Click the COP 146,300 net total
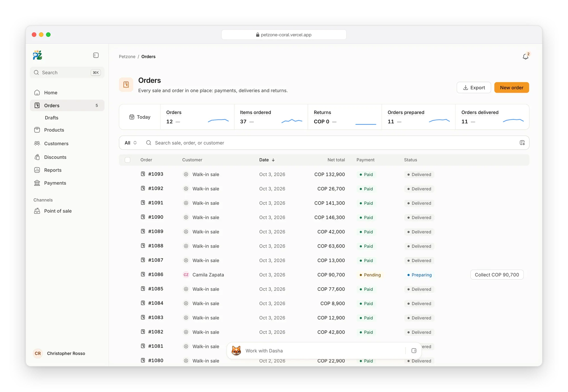Screen dimensions: 568x392 pyautogui.click(x=329, y=217)
